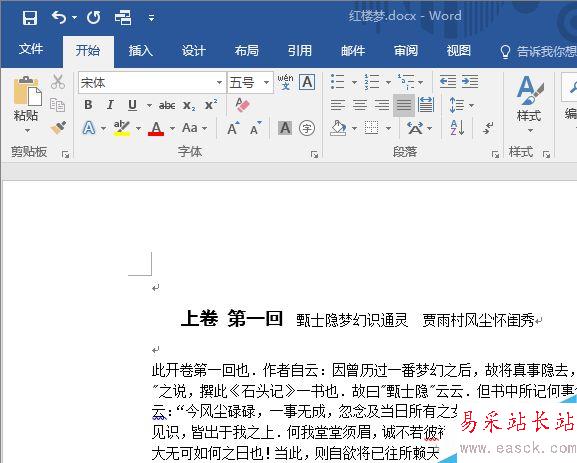
Task: Toggle Italic formatting
Action: tap(110, 105)
